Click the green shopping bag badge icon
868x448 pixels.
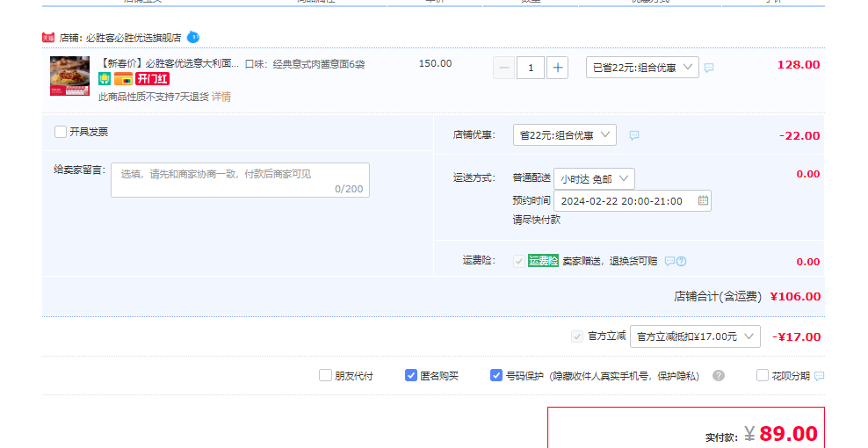coord(105,79)
